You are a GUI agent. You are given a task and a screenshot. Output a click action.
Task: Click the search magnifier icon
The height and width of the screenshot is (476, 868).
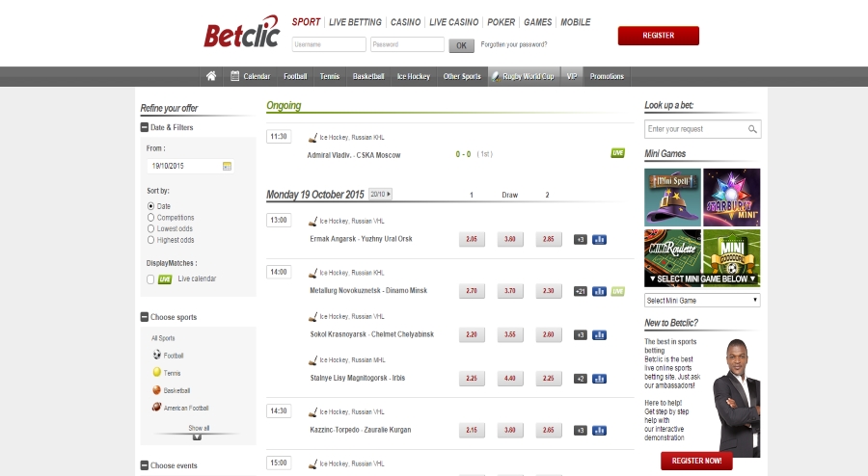pyautogui.click(x=752, y=129)
